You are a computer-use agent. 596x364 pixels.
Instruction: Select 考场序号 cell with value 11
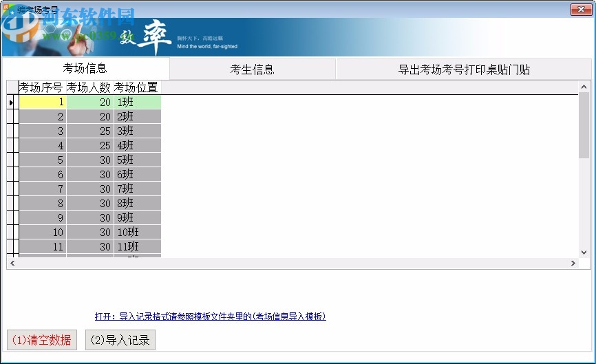tap(43, 246)
